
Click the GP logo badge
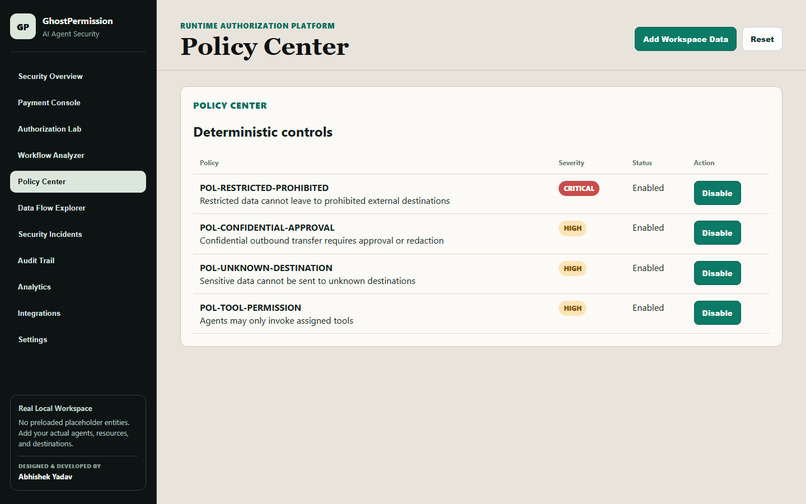pyautogui.click(x=23, y=27)
